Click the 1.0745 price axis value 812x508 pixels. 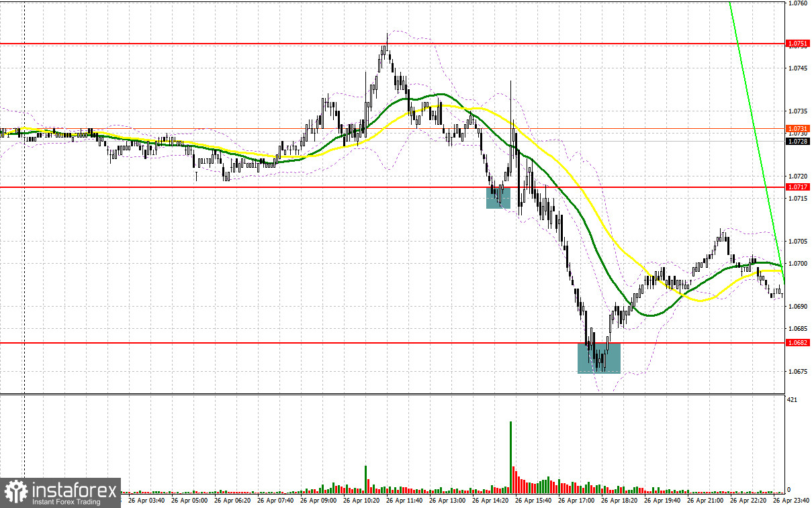798,68
